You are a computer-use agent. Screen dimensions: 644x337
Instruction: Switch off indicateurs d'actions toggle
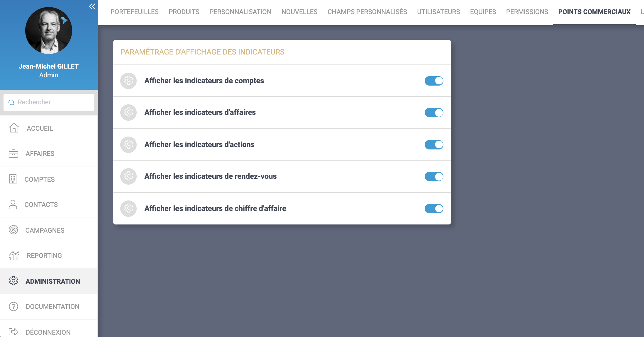[x=434, y=144]
